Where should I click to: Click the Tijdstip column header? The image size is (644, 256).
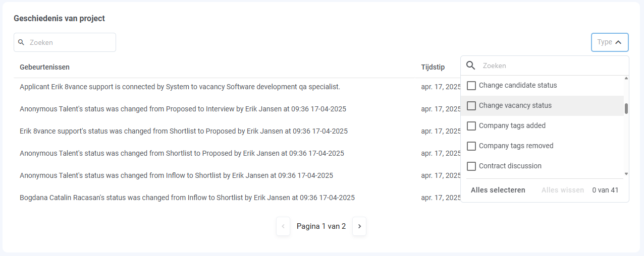[433, 67]
